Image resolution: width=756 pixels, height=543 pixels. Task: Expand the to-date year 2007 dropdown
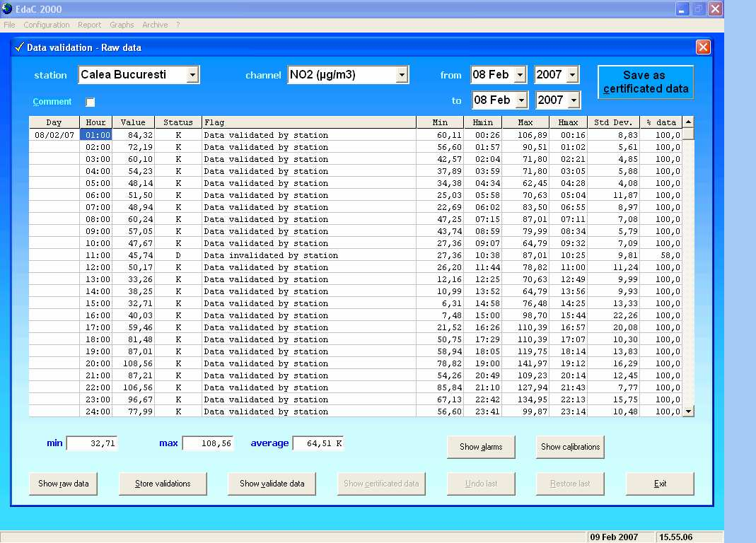pyautogui.click(x=574, y=100)
